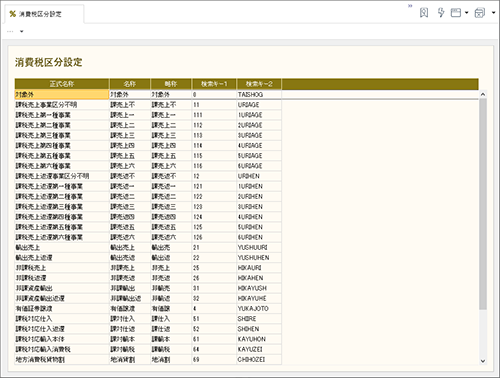This screenshot has width=500, height=378.
Task: Sort by the 名称 column header
Action: pos(130,84)
